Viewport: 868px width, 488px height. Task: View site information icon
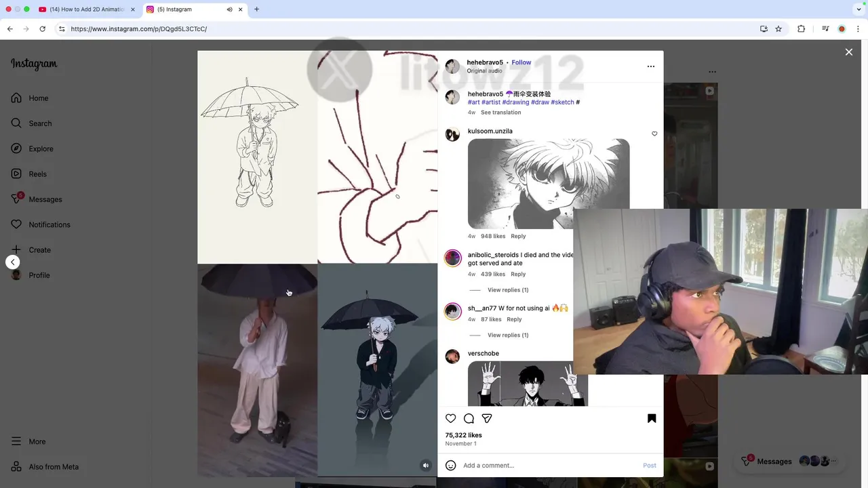62,29
